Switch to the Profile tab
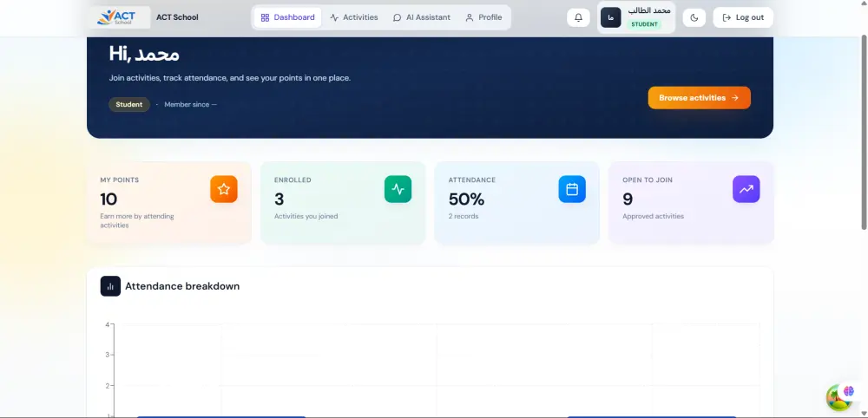 [483, 17]
